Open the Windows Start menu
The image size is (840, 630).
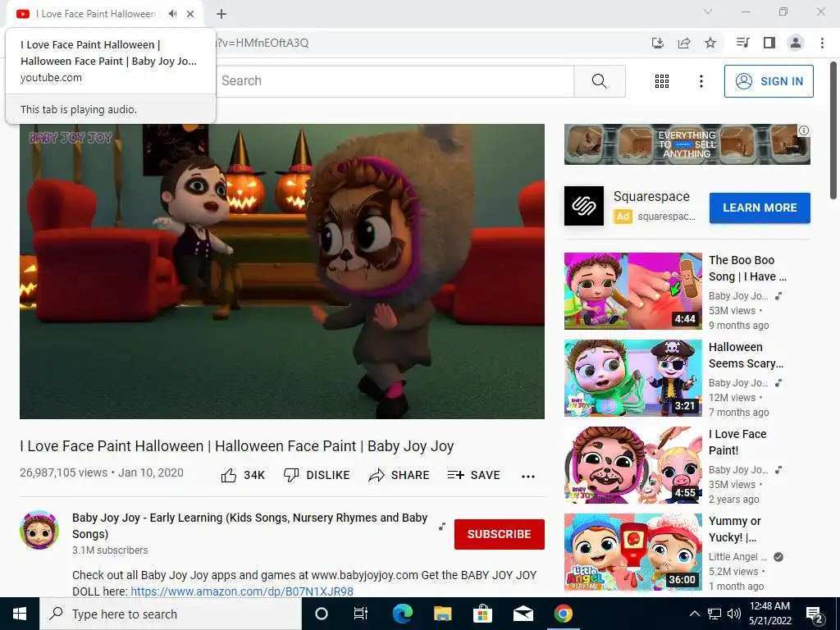pyautogui.click(x=20, y=614)
